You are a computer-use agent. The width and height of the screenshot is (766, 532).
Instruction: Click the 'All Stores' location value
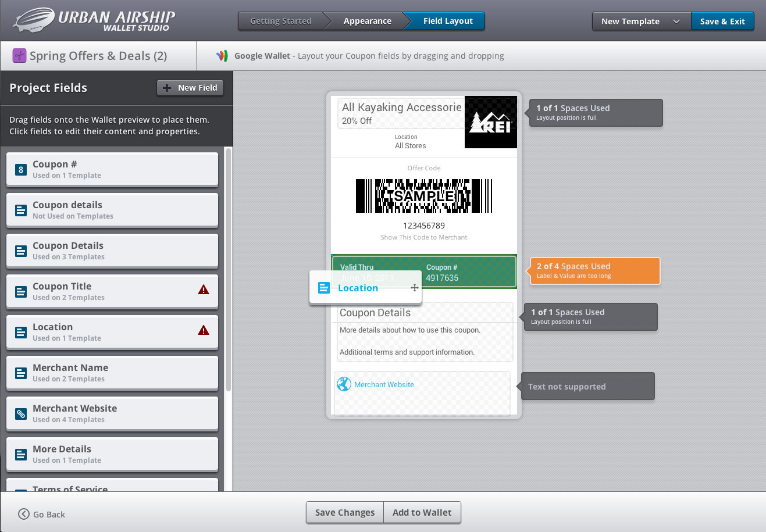411,146
